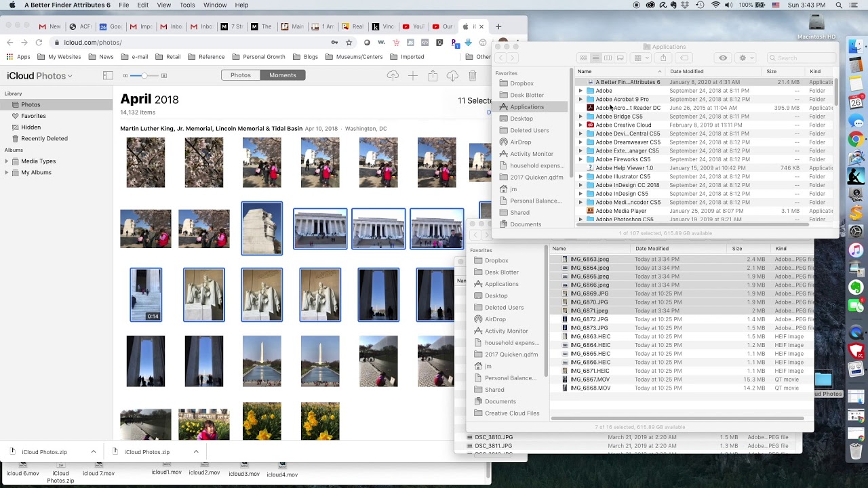
Task: Click the Quick Look eye icon in Finder
Action: tap(723, 58)
